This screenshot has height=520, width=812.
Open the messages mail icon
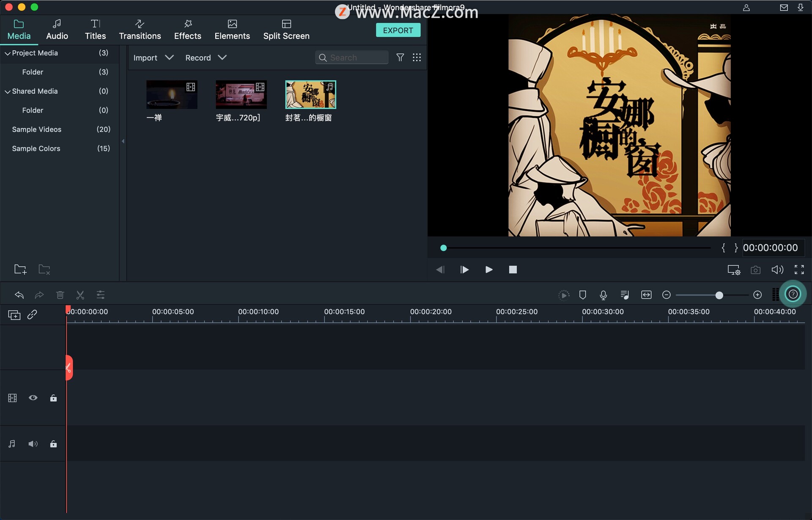coord(784,8)
